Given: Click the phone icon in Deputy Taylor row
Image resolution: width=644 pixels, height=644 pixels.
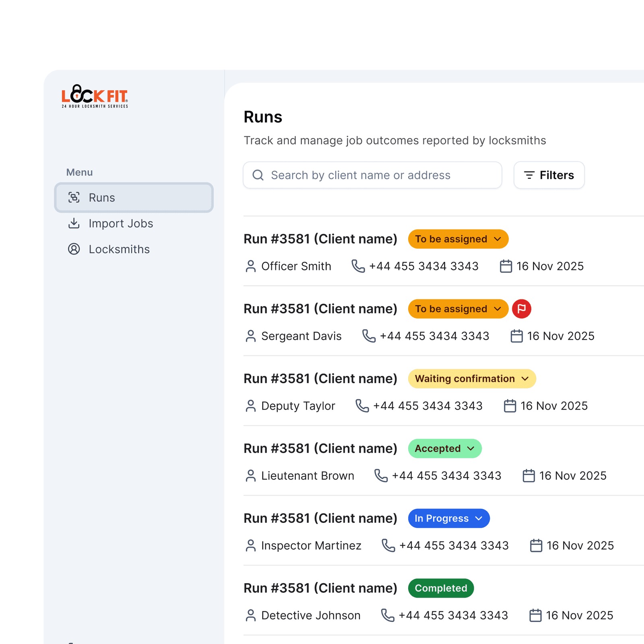Looking at the screenshot, I should tap(362, 406).
